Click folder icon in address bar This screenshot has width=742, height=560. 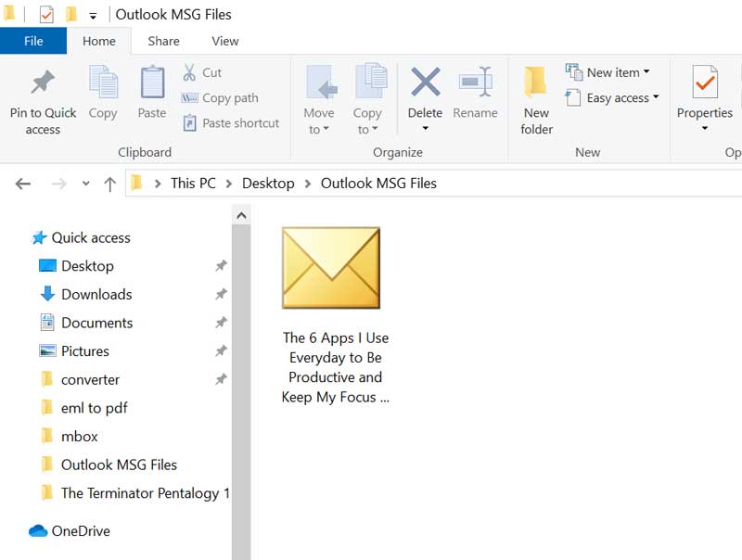136,183
